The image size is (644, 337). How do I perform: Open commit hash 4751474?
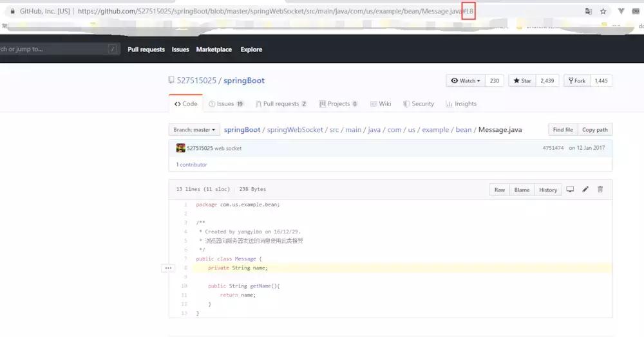point(553,148)
